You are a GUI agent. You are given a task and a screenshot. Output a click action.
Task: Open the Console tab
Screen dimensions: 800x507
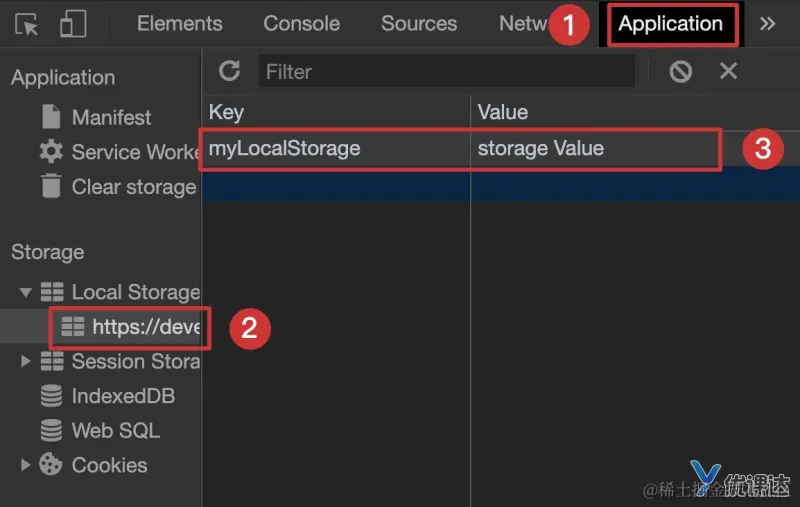point(302,24)
